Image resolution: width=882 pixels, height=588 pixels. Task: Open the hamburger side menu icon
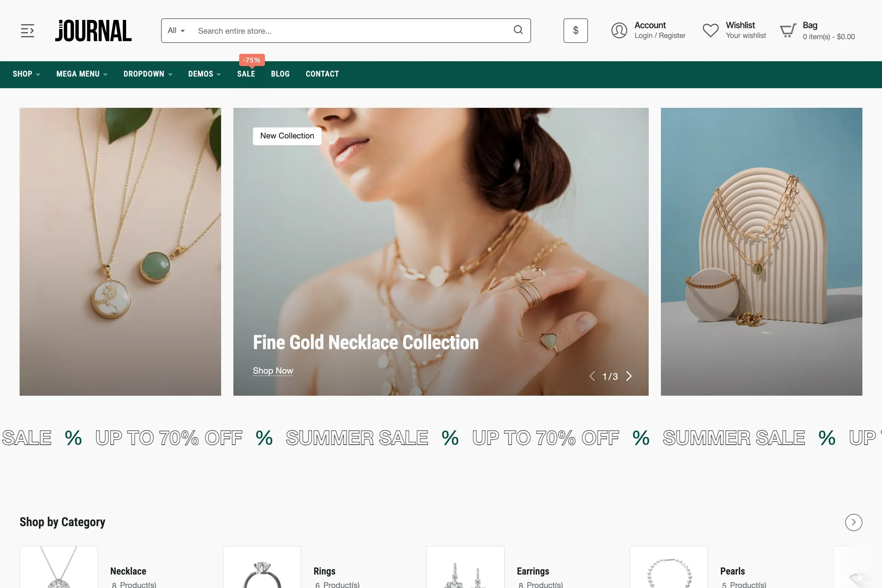[27, 30]
